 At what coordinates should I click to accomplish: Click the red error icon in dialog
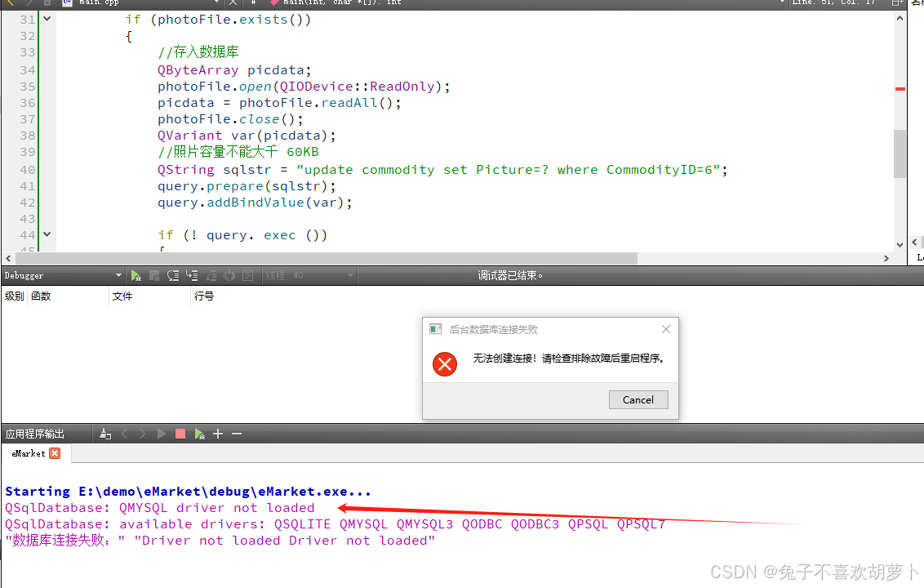[x=445, y=364]
